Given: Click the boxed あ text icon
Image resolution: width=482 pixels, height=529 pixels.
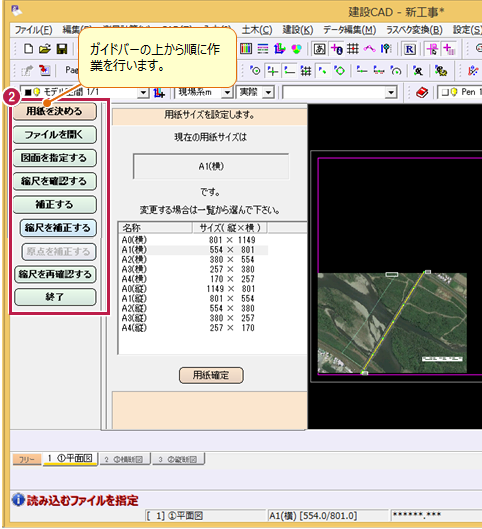Looking at the screenshot, I should point(319,49).
